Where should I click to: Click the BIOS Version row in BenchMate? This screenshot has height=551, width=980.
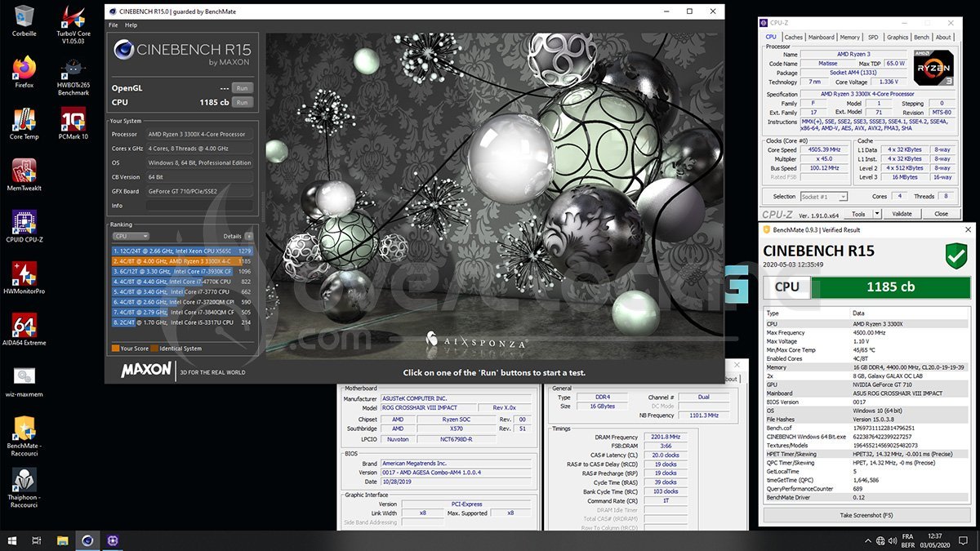[867, 402]
